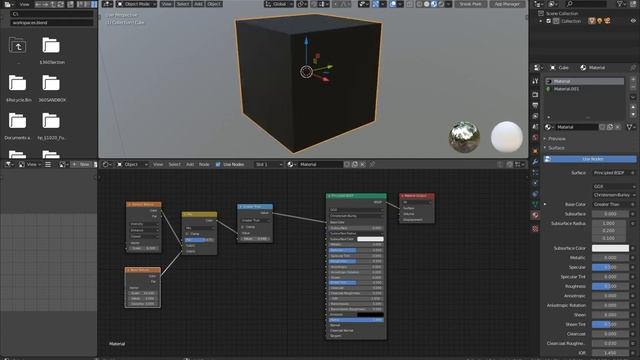Toggle X-ray mode in viewport header
Screen dimensions: 640x360
[409, 4]
